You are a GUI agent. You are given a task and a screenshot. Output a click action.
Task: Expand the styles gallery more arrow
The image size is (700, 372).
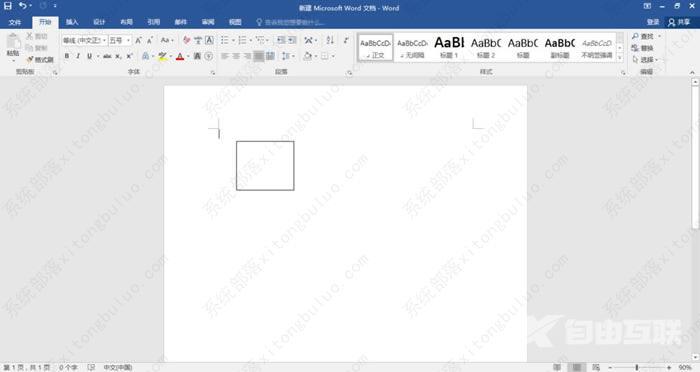620,58
